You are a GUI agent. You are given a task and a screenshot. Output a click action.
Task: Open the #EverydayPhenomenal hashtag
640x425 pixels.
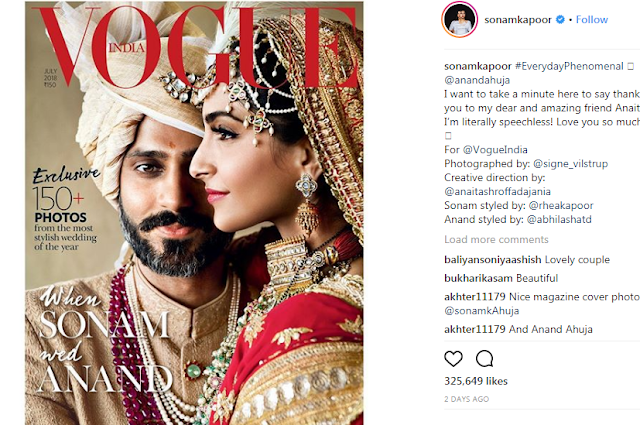(569, 66)
